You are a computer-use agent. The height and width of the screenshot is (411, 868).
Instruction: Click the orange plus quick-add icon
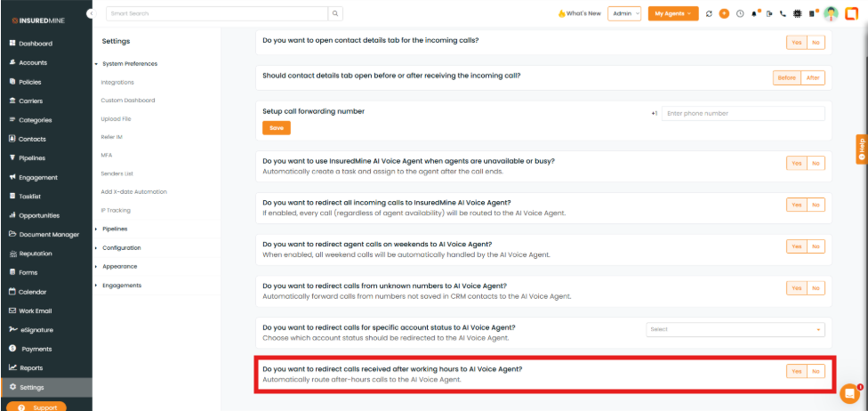724,13
